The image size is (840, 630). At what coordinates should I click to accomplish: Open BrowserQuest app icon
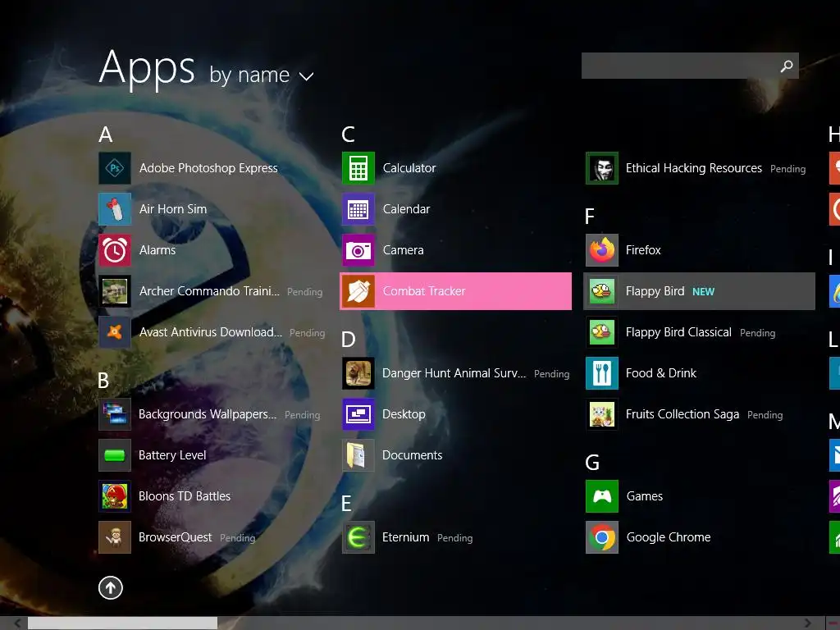115,537
